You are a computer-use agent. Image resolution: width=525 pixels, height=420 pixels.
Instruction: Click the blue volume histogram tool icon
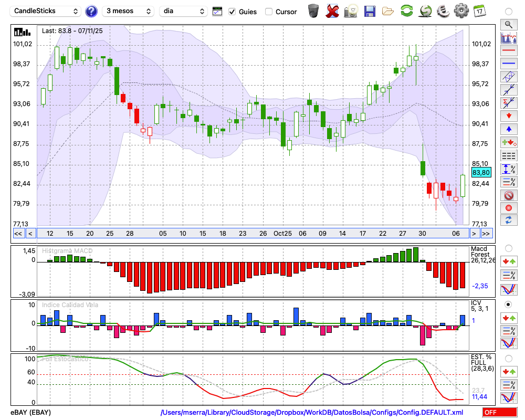(509, 38)
